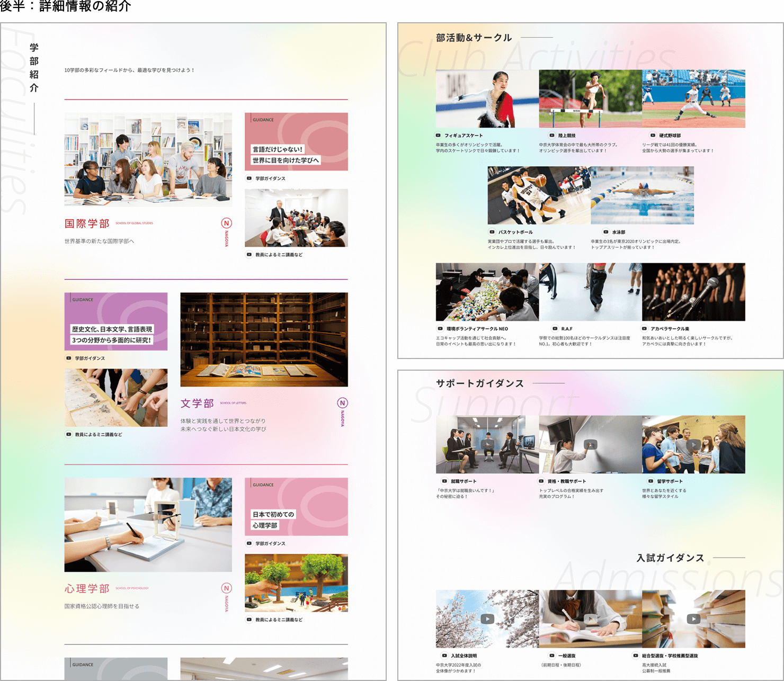Open the basketball game thumbnail
This screenshot has height=681, width=784.
[539, 195]
